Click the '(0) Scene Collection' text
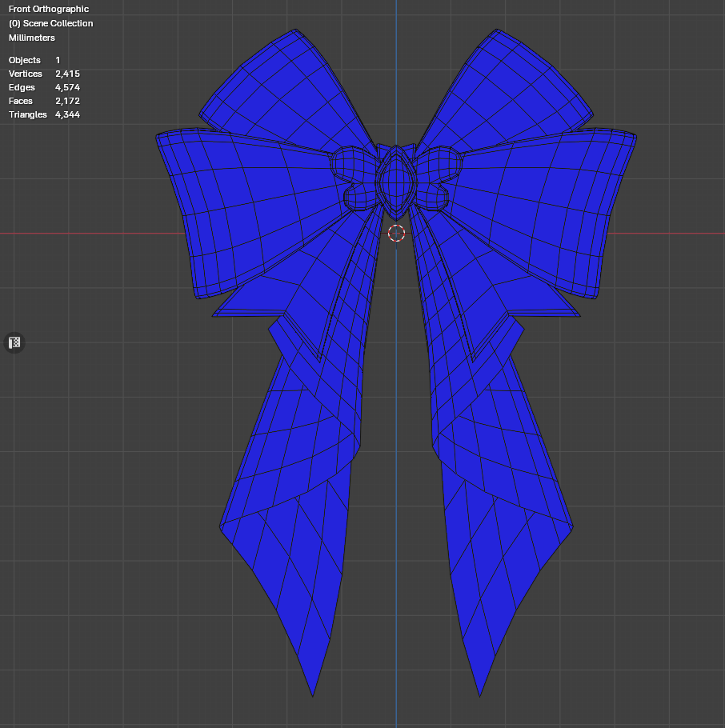This screenshot has width=725, height=728. 50,23
